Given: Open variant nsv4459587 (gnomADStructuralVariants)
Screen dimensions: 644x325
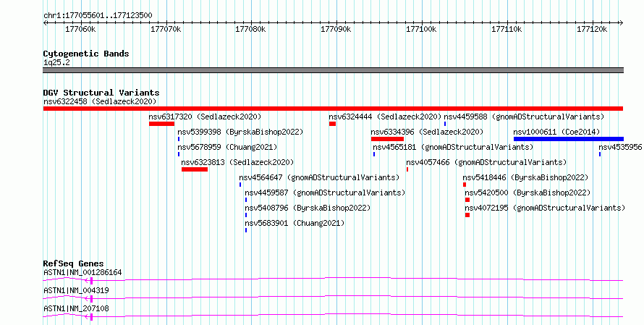Looking at the screenshot, I should (325, 193).
